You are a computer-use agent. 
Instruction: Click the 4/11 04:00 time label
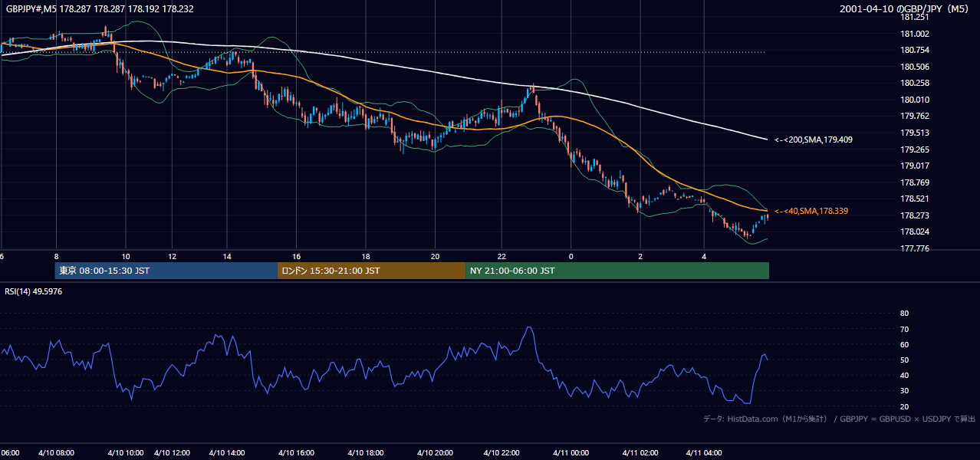(x=704, y=452)
